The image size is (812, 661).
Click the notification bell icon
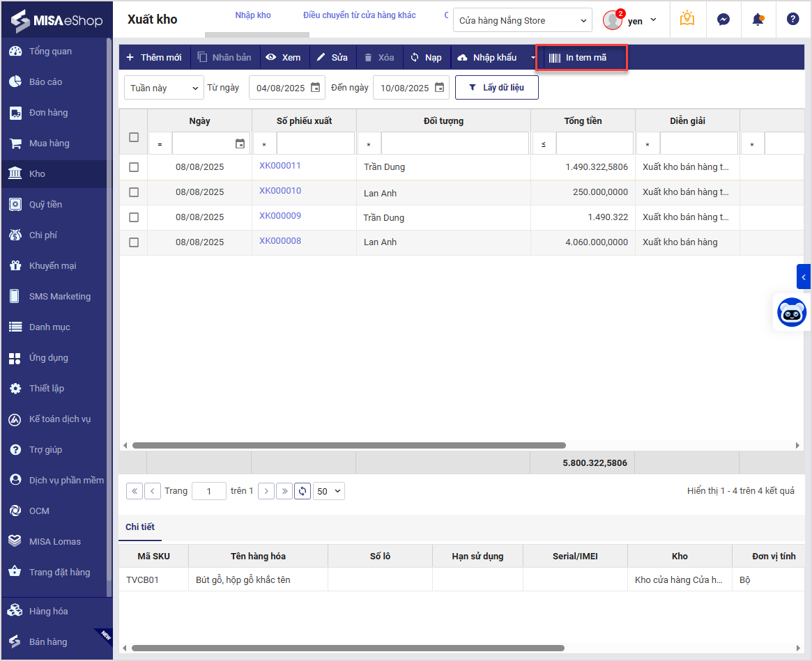point(758,20)
